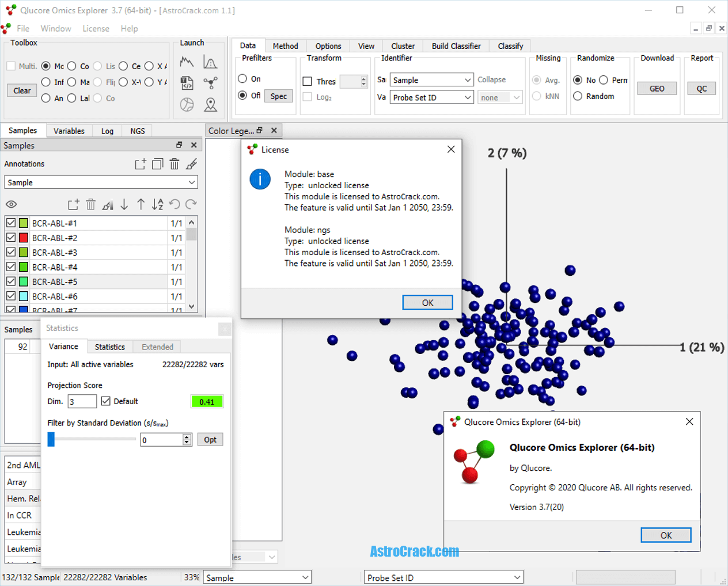This screenshot has width=728, height=586.
Task: Toggle the eye visibility icon in Samples
Action: [11, 204]
